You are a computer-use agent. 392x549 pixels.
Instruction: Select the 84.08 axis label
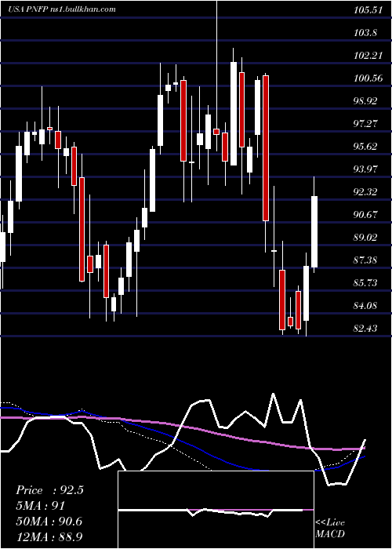[x=365, y=306]
